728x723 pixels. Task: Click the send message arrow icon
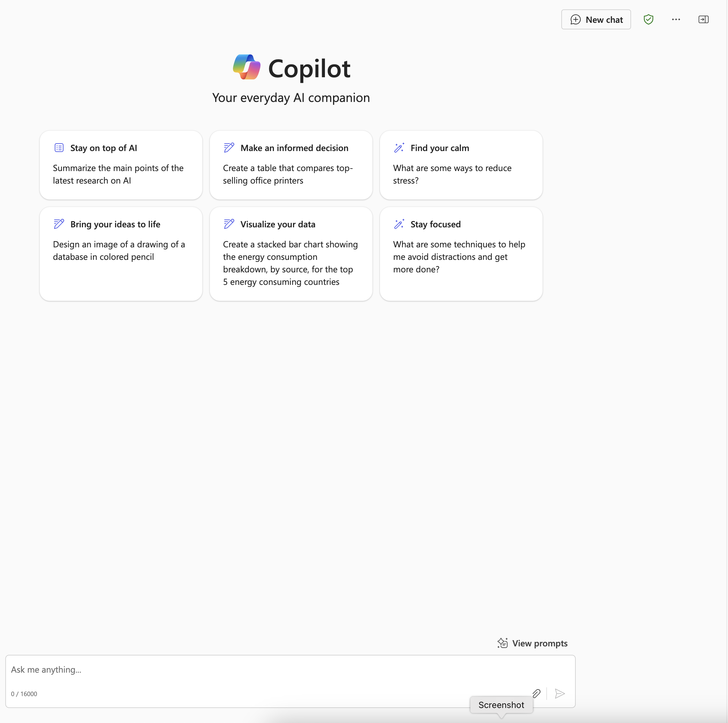pos(559,693)
